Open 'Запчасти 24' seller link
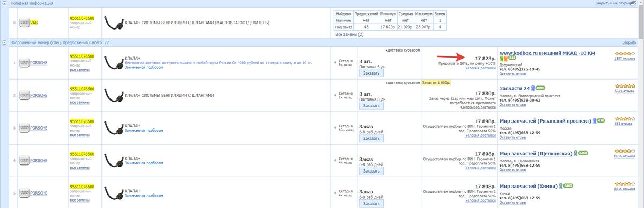The height and width of the screenshot is (208, 644). 515,88
